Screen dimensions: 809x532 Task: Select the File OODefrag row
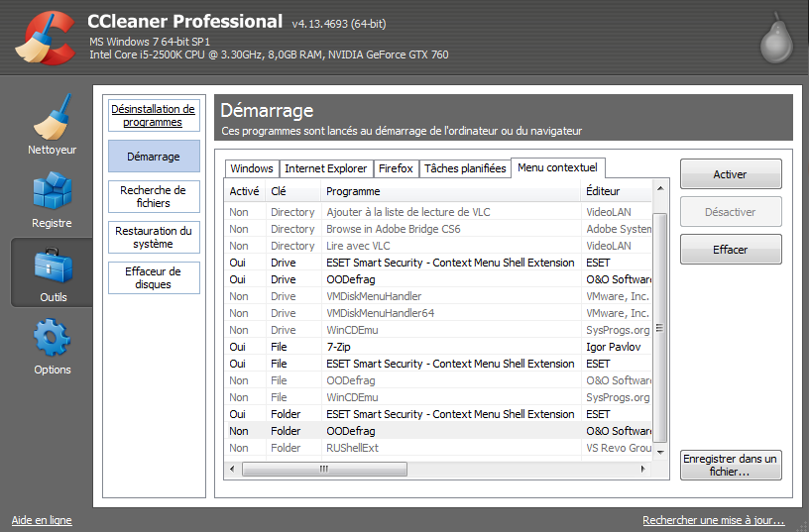(438, 380)
